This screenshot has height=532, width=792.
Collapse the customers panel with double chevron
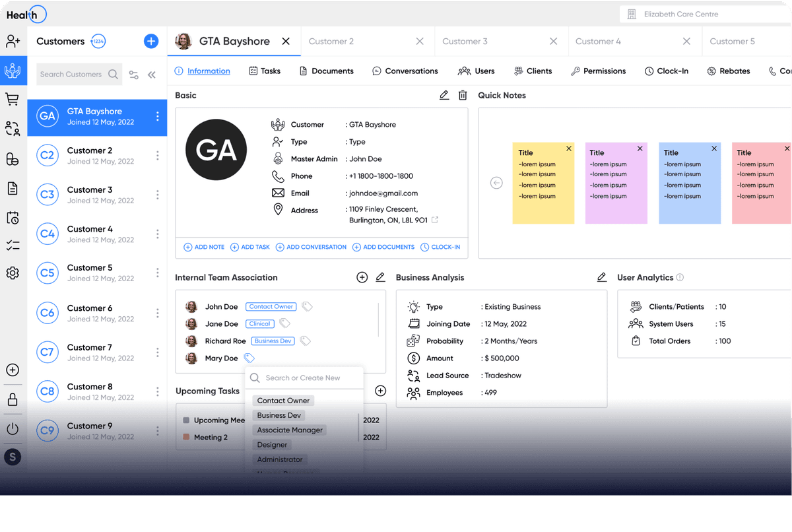pos(152,75)
